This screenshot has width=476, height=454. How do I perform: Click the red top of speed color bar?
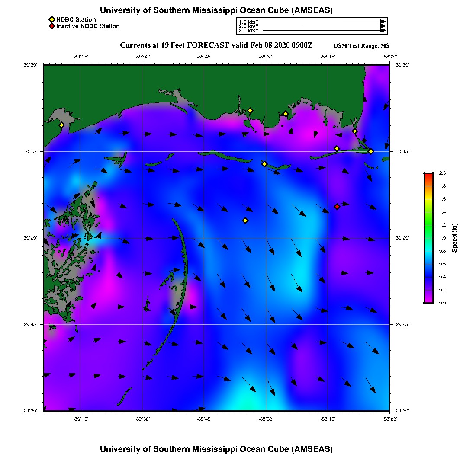pos(428,174)
